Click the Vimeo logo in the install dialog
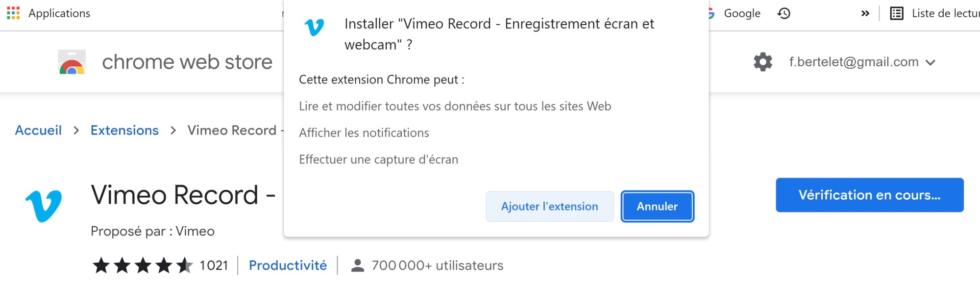The image size is (980, 293). pyautogui.click(x=314, y=27)
